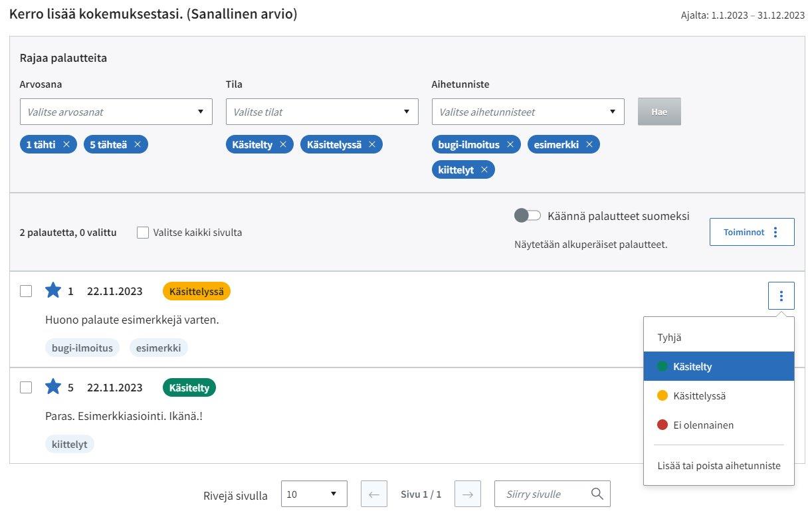Select checkbox of the 1-star feedback
Image resolution: width=812 pixels, height=517 pixels.
26,291
